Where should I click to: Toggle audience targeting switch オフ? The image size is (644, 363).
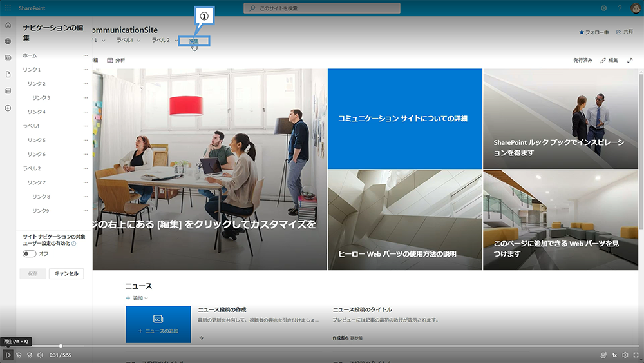coord(29,253)
